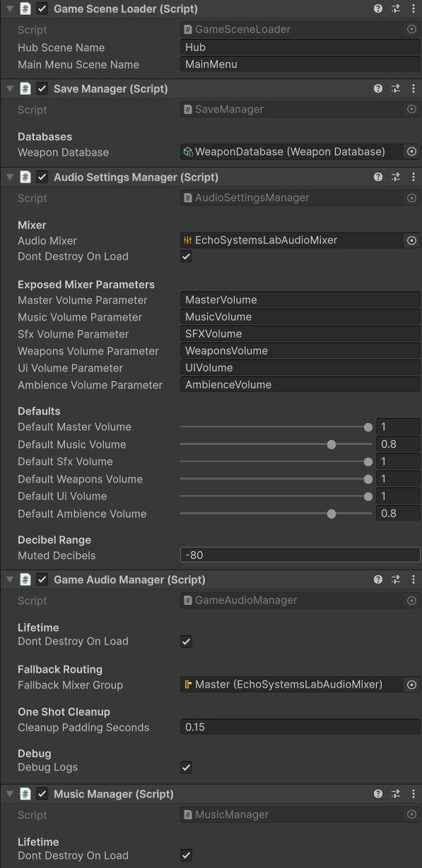The width and height of the screenshot is (422, 868).
Task: Disable the Save Manager component checkbox
Action: (42, 89)
